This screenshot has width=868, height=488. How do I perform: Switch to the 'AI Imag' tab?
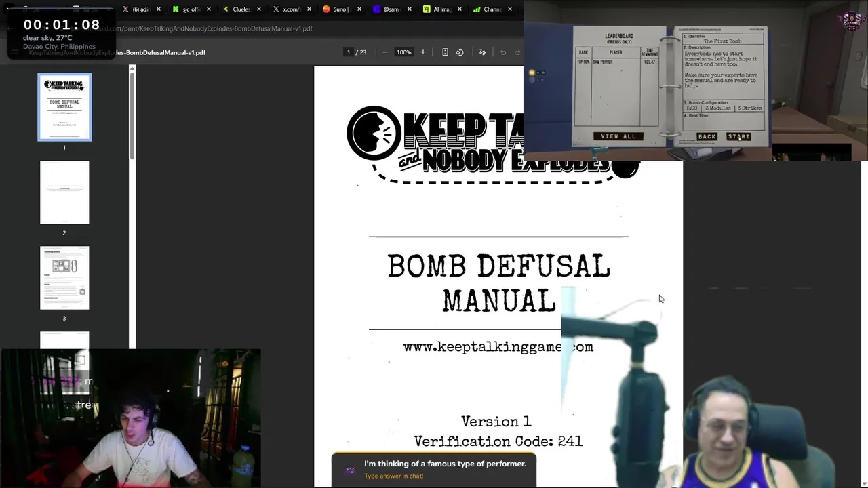click(x=441, y=9)
